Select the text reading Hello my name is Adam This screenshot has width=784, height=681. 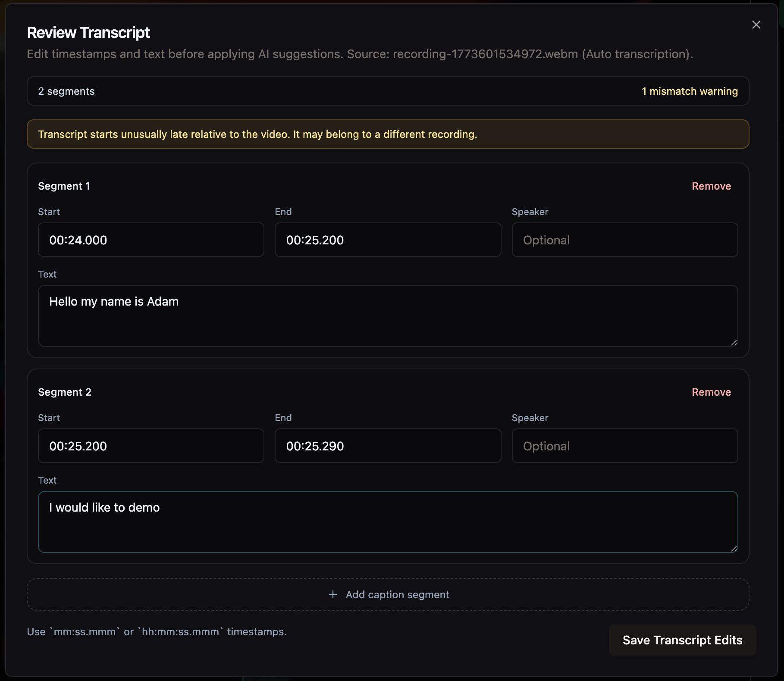(x=114, y=301)
